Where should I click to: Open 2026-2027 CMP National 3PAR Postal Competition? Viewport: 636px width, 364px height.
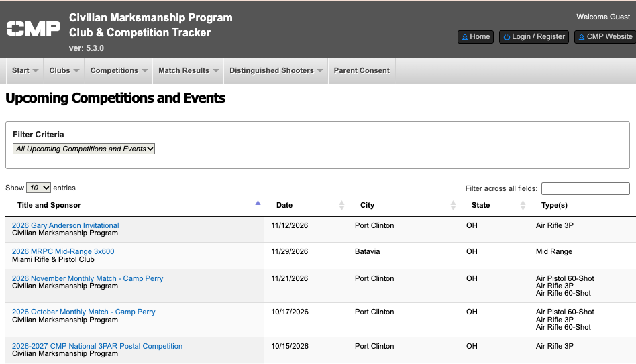(x=97, y=346)
